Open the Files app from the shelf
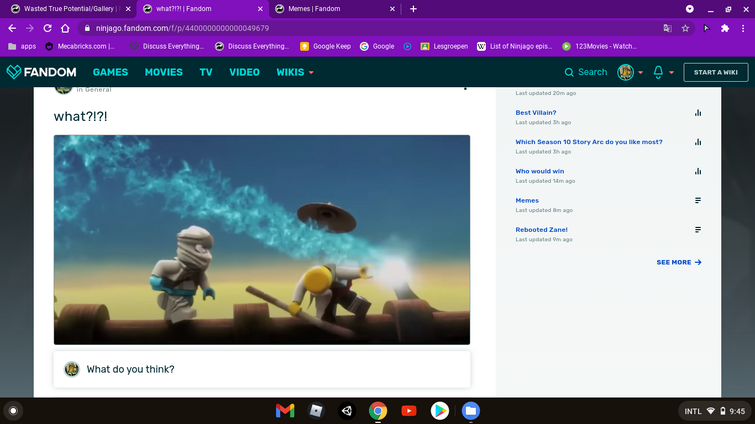The height and width of the screenshot is (424, 755). point(470,411)
